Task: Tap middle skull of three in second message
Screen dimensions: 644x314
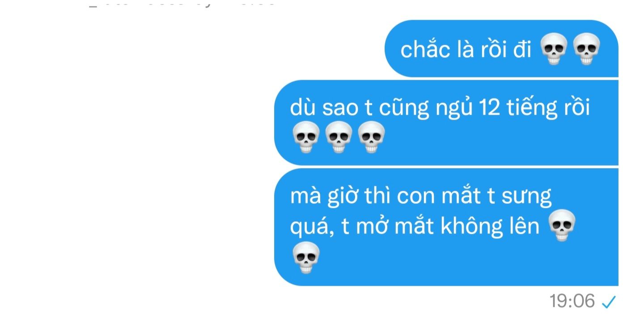Action: [x=339, y=138]
